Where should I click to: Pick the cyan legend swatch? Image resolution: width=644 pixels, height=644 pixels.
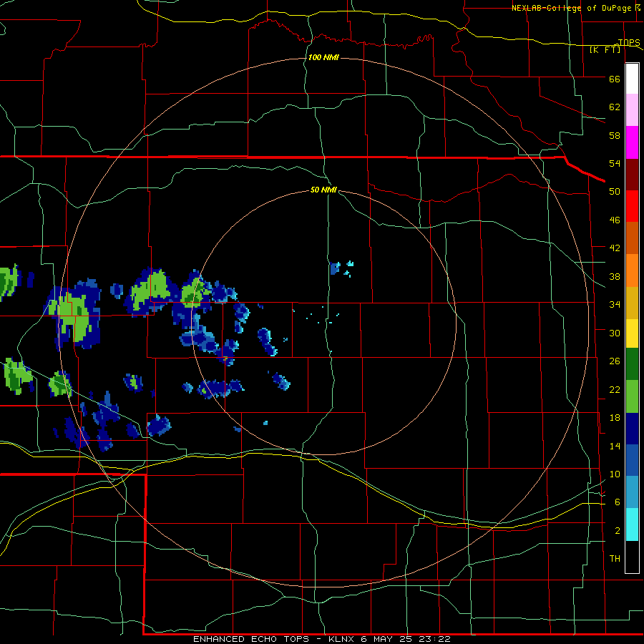(x=632, y=525)
